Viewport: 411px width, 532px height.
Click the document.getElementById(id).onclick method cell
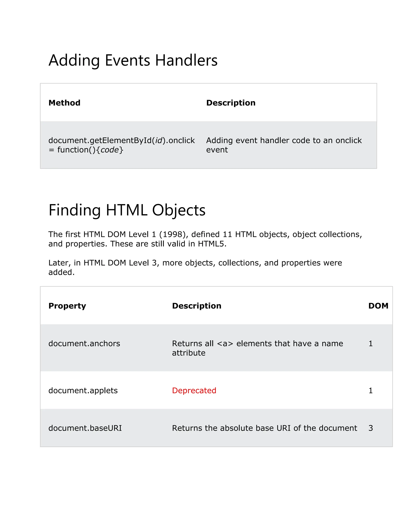121,141
